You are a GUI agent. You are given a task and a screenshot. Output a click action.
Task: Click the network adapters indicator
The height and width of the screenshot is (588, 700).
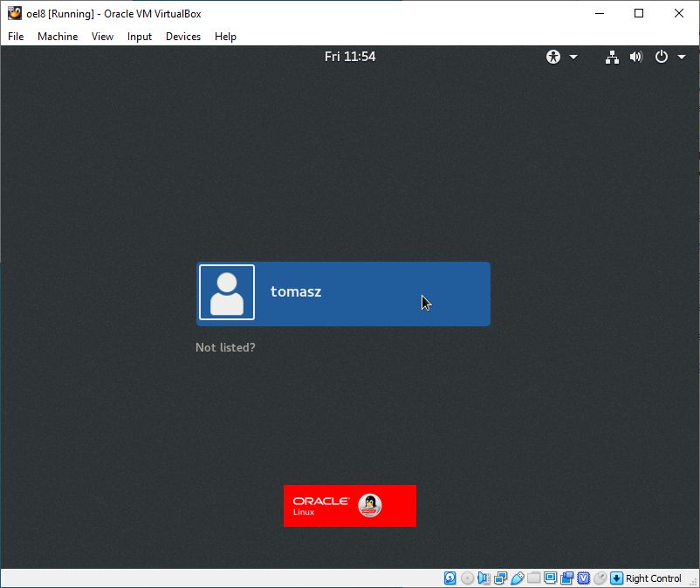500,578
